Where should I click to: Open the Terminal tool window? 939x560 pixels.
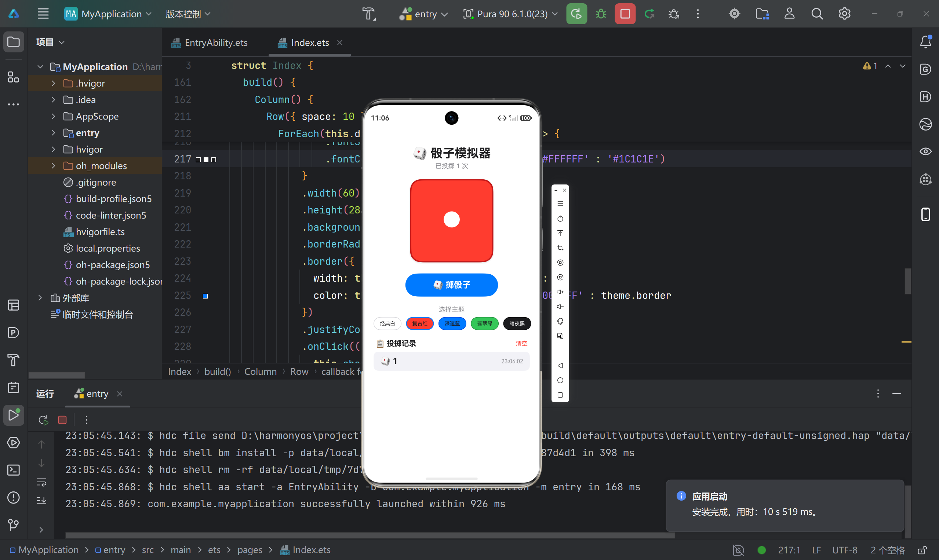coord(14,470)
